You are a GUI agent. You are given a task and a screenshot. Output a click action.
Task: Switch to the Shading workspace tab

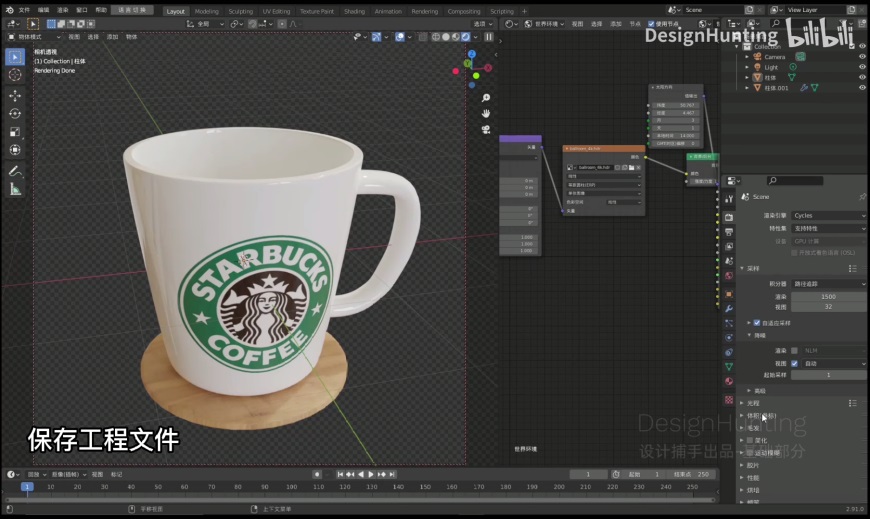coord(355,11)
